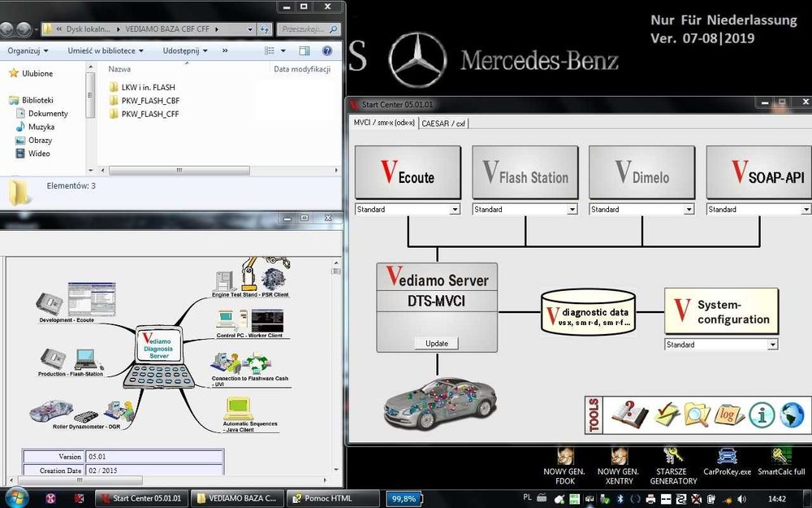Open the System-configuration box
The height and width of the screenshot is (508, 812).
721,311
